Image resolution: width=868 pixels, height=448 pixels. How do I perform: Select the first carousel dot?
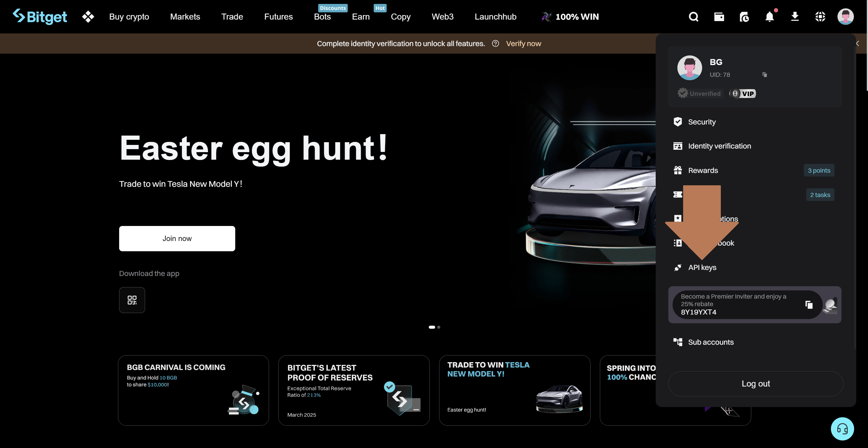tap(432, 327)
